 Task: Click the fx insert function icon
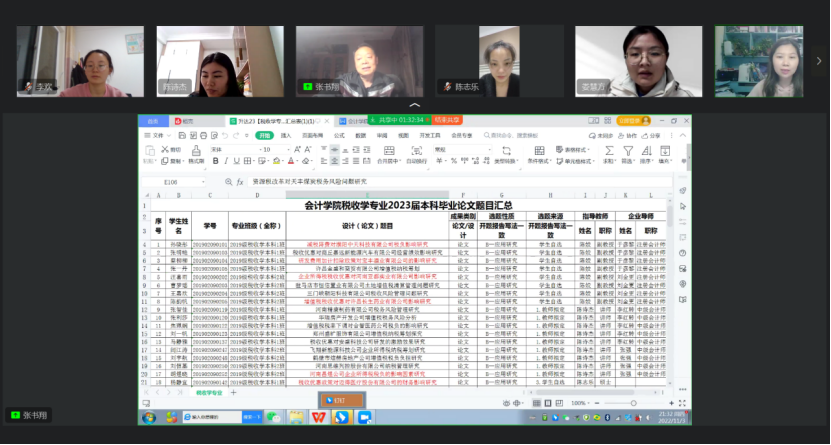click(x=240, y=182)
